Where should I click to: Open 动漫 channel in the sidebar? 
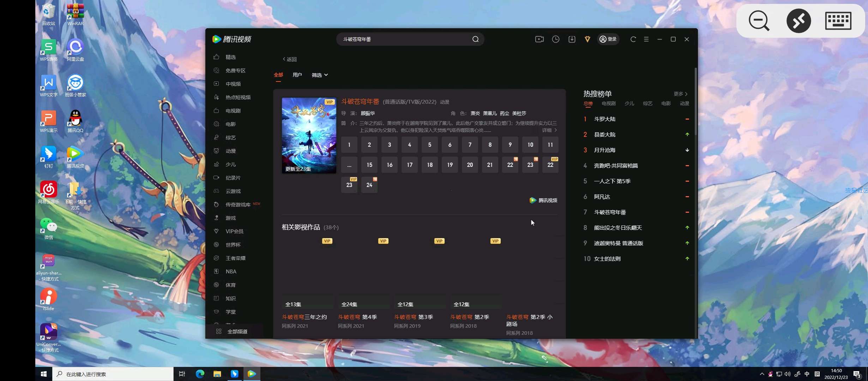pos(231,151)
